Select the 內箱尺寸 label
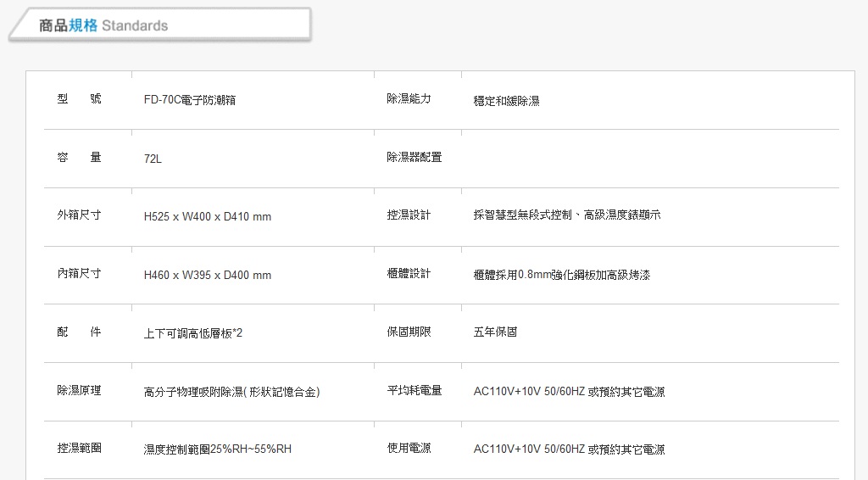The width and height of the screenshot is (868, 480). [79, 273]
